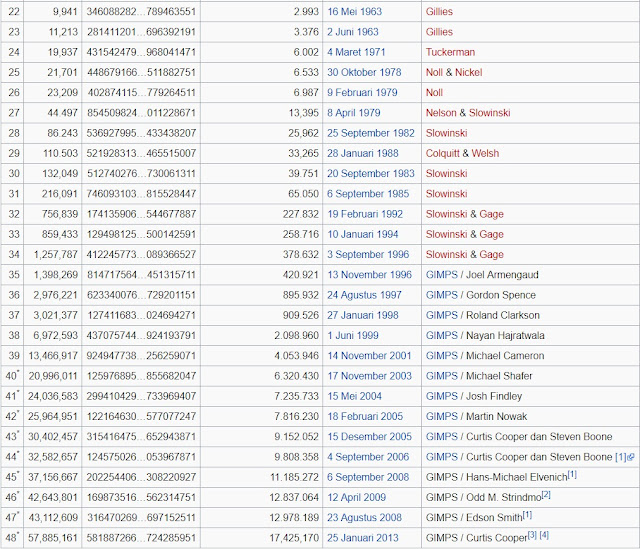Click GIMPS link beside Roland Clarkson

442,316
